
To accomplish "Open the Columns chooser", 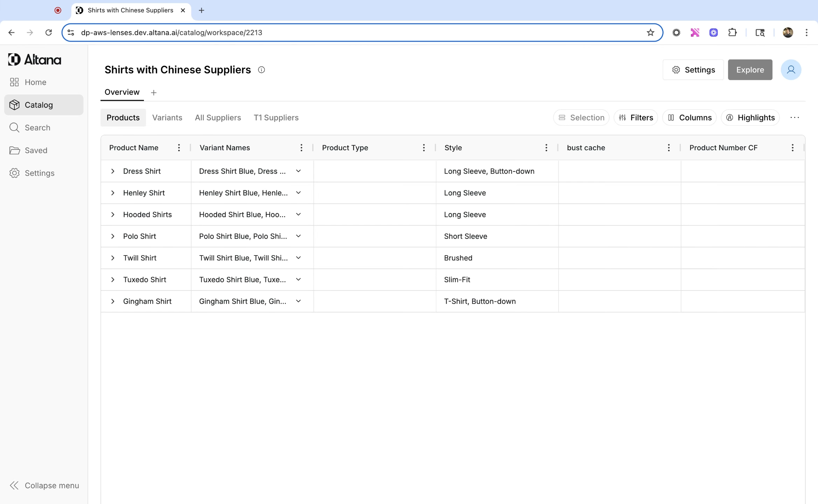I will click(x=689, y=118).
